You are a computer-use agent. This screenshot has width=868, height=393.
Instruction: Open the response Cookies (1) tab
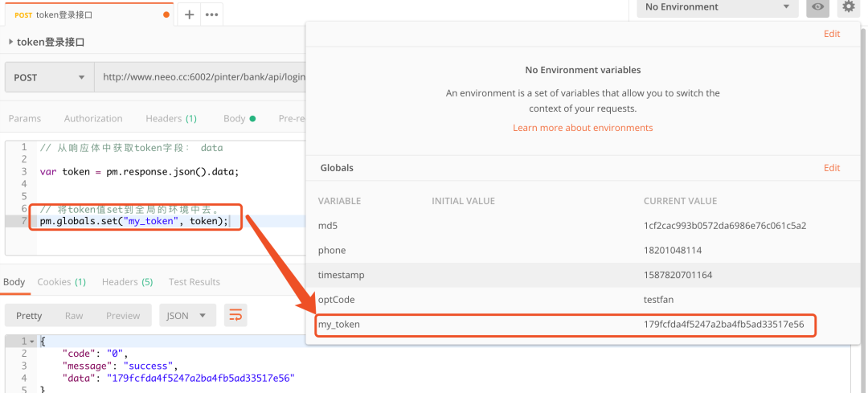(62, 282)
